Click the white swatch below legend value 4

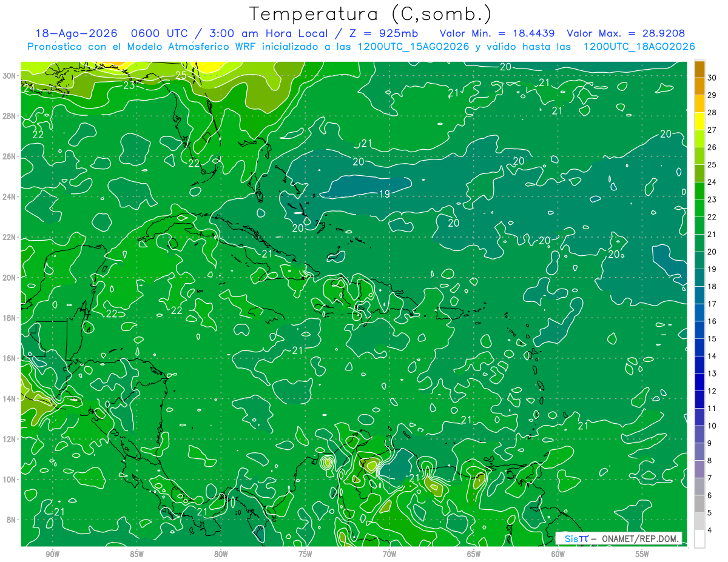tap(699, 539)
